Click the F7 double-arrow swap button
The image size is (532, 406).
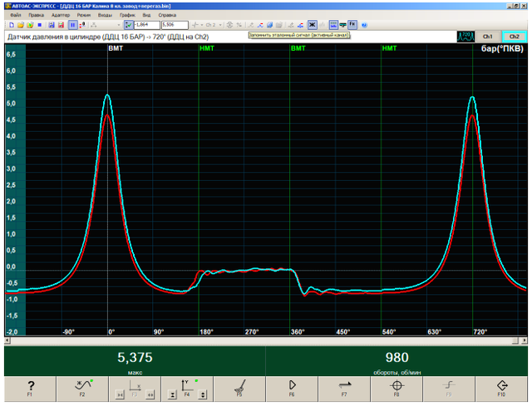(344, 389)
